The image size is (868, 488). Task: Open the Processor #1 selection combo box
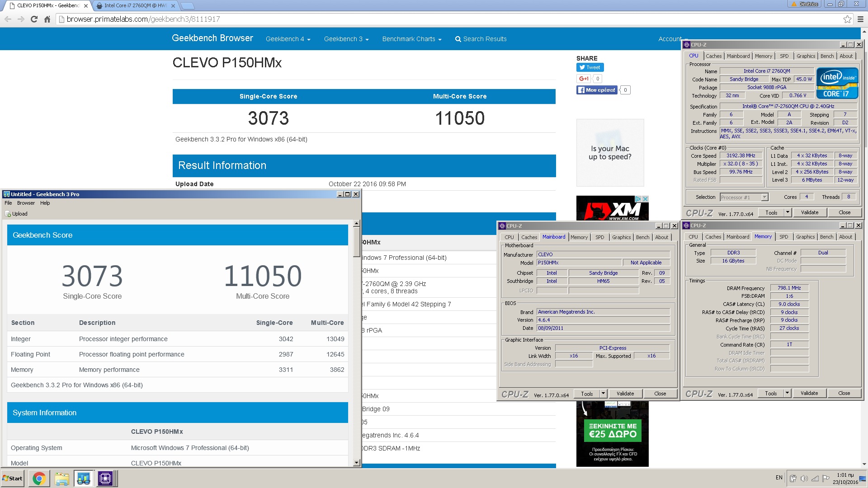click(x=744, y=197)
